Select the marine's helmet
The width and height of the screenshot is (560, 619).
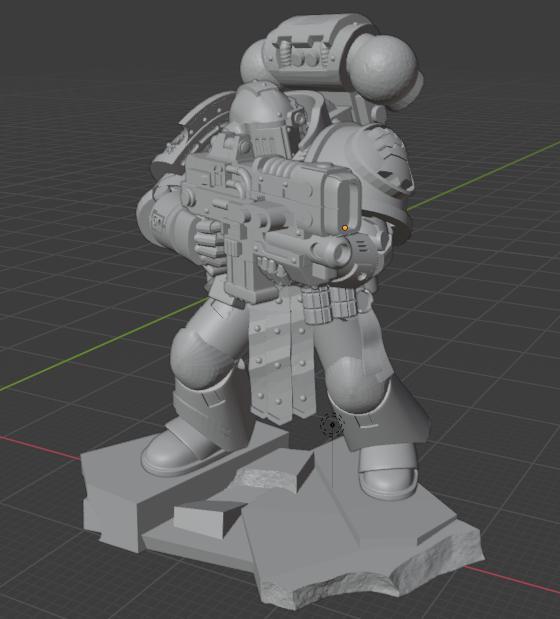262,118
